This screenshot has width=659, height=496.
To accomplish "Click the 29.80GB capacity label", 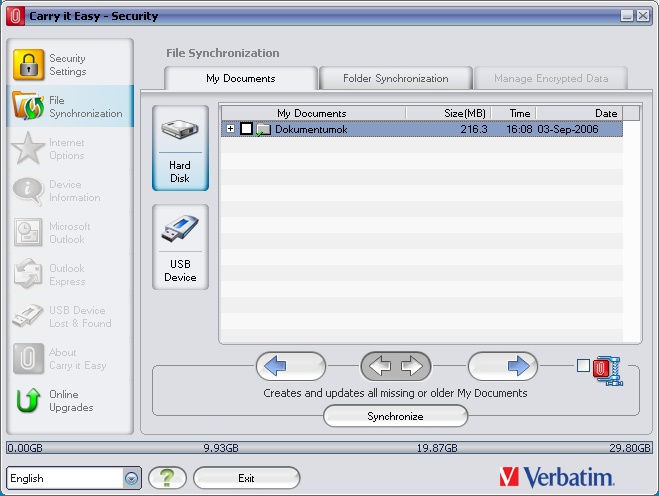I will pos(630,448).
